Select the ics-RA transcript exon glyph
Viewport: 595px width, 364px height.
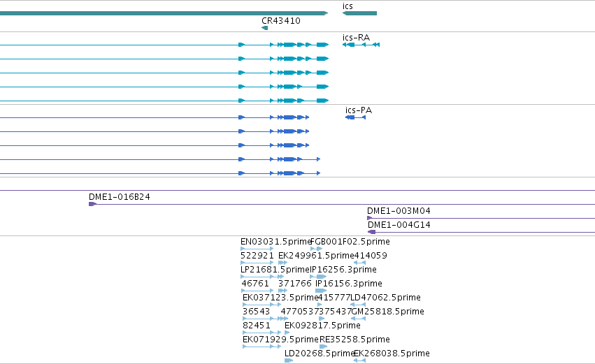361,45
